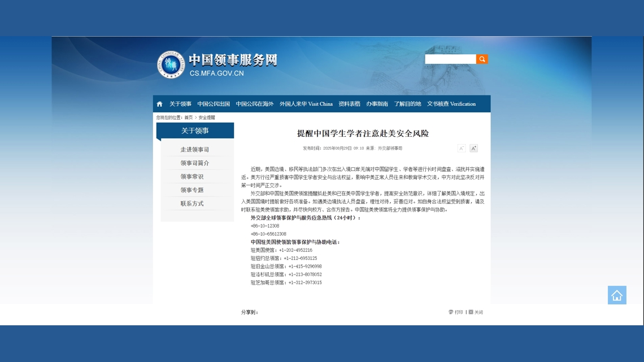This screenshot has width=644, height=362.
Task: Open 领事司简介 sidebar link
Action: click(195, 163)
